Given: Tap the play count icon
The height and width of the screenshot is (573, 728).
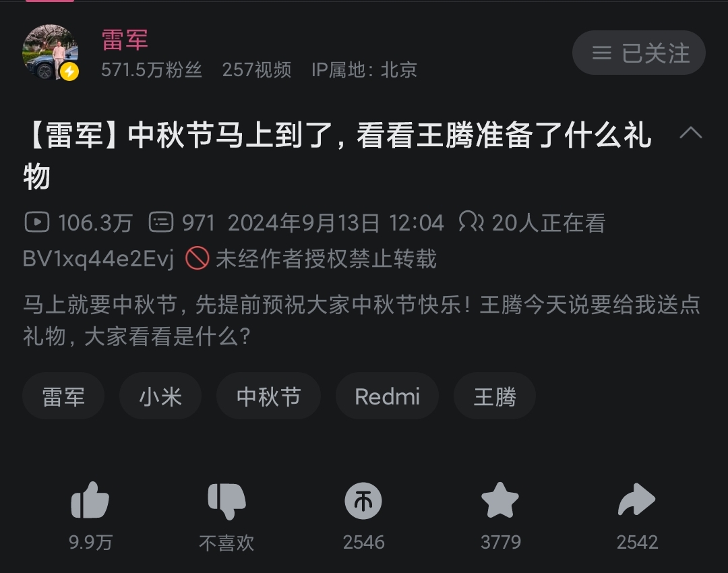Looking at the screenshot, I should (36, 222).
